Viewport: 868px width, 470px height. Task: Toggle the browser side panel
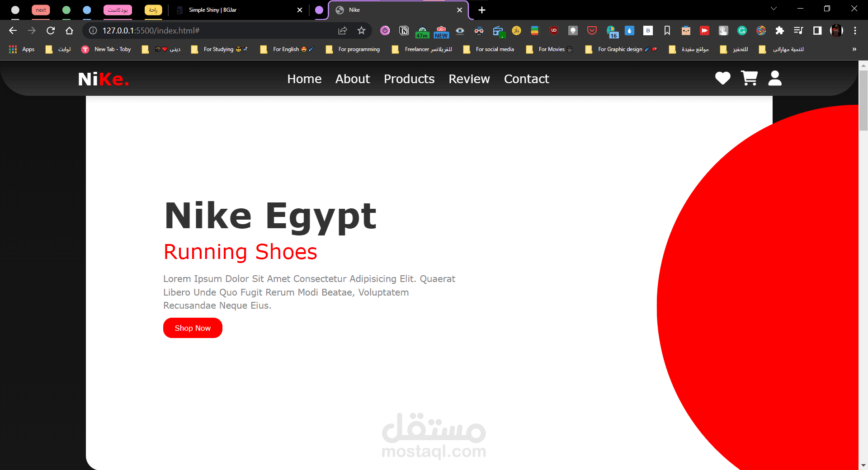coord(817,30)
